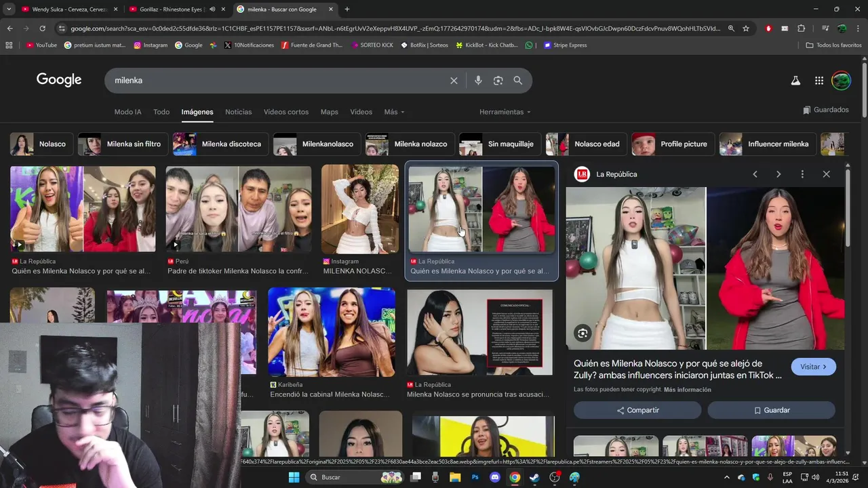This screenshot has height=488, width=868.
Task: Switch to the Todo results tab
Action: [161, 112]
